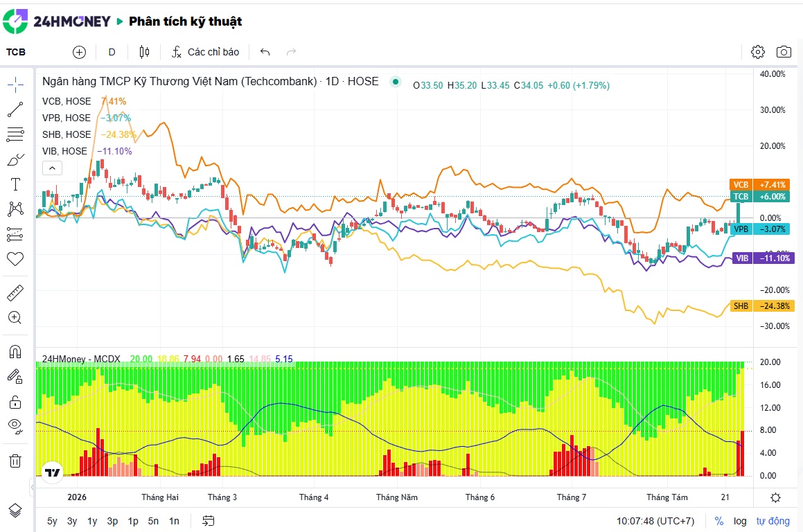The height and width of the screenshot is (532, 803).
Task: Select the VIB, HOSE legend entry
Action: 64,151
